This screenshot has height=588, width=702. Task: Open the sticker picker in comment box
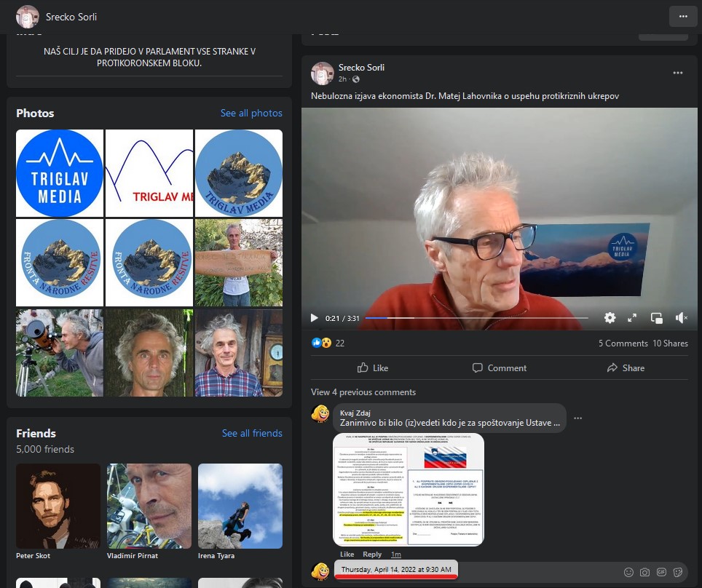pos(678,572)
